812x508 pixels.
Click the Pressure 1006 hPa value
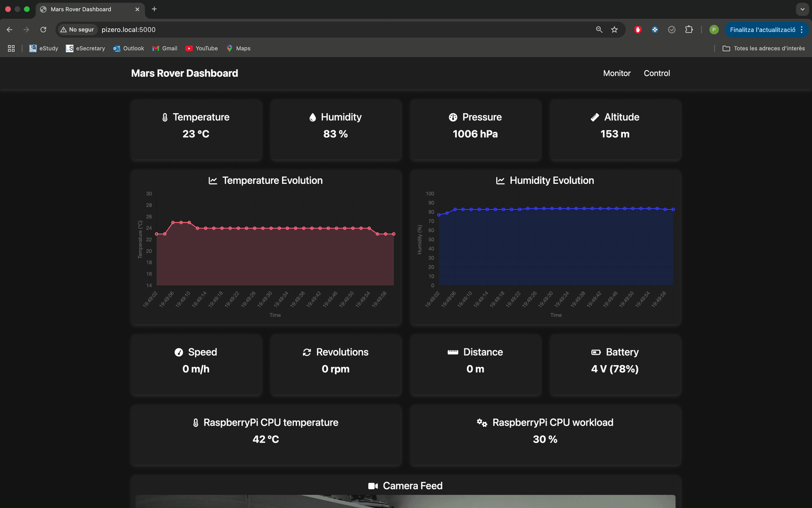point(475,134)
